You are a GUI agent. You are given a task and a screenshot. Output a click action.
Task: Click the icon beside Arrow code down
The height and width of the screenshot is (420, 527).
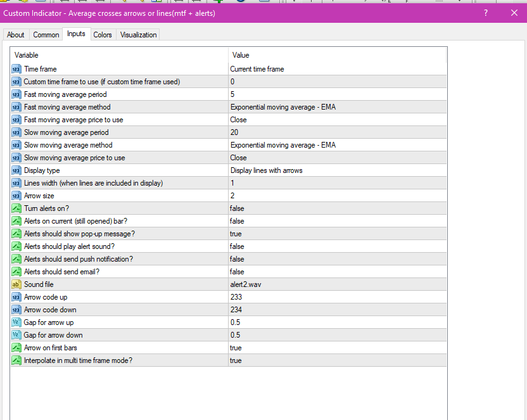point(16,310)
